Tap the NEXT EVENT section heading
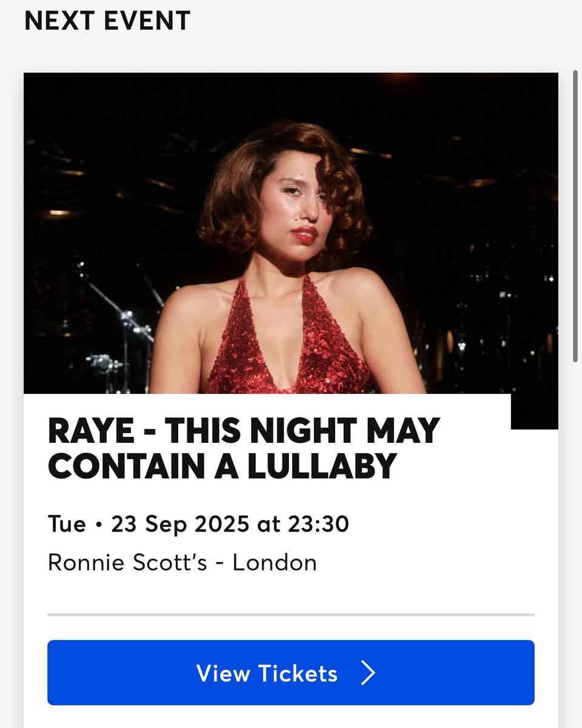The image size is (582, 728). (x=107, y=21)
